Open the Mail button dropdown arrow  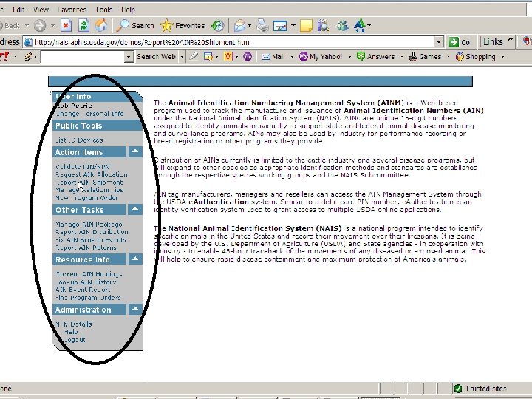pos(292,57)
